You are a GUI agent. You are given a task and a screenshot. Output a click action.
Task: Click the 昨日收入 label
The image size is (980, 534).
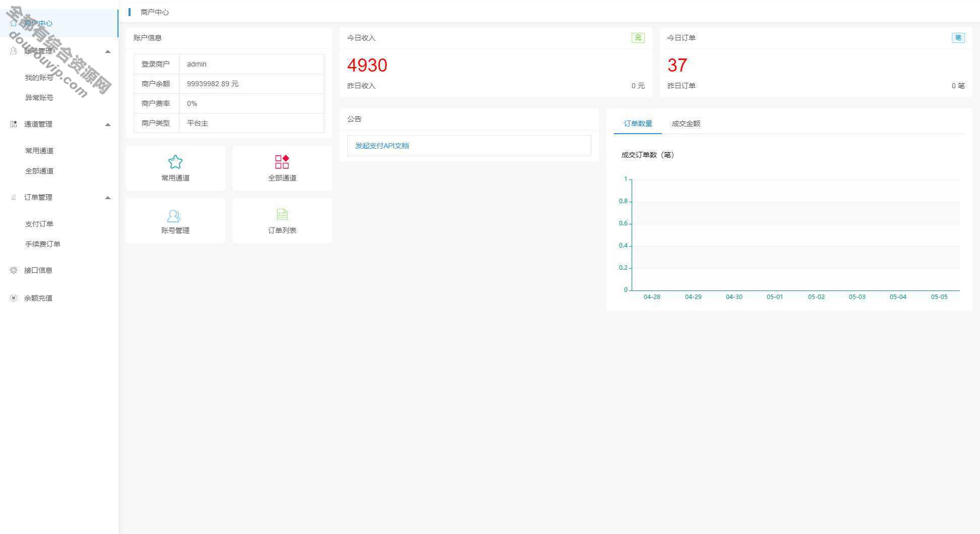[x=361, y=86]
